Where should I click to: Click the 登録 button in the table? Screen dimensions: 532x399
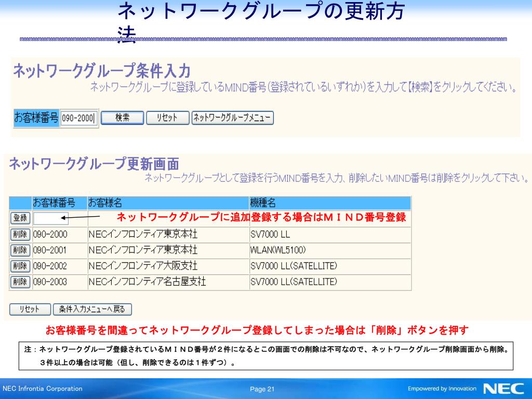20,218
